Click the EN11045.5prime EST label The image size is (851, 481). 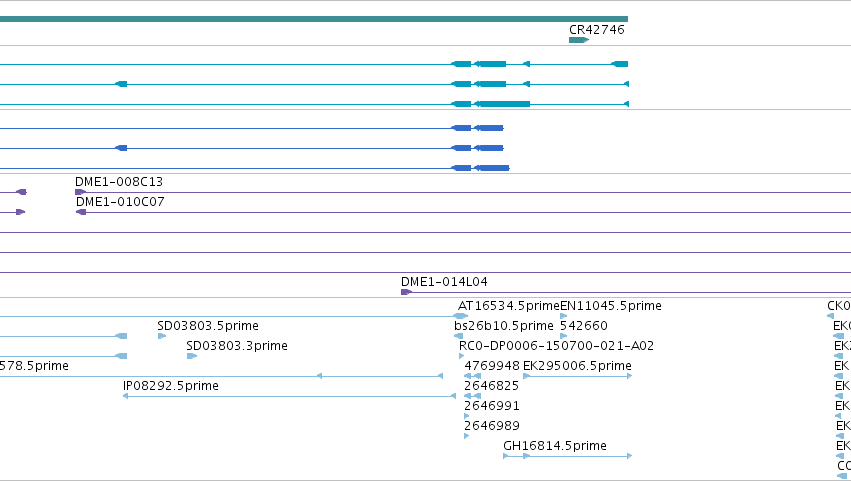coord(611,306)
